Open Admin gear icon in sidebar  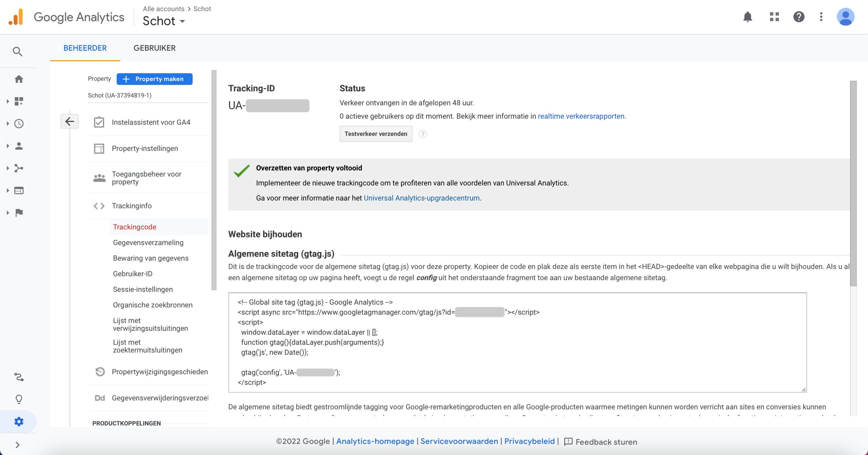19,421
